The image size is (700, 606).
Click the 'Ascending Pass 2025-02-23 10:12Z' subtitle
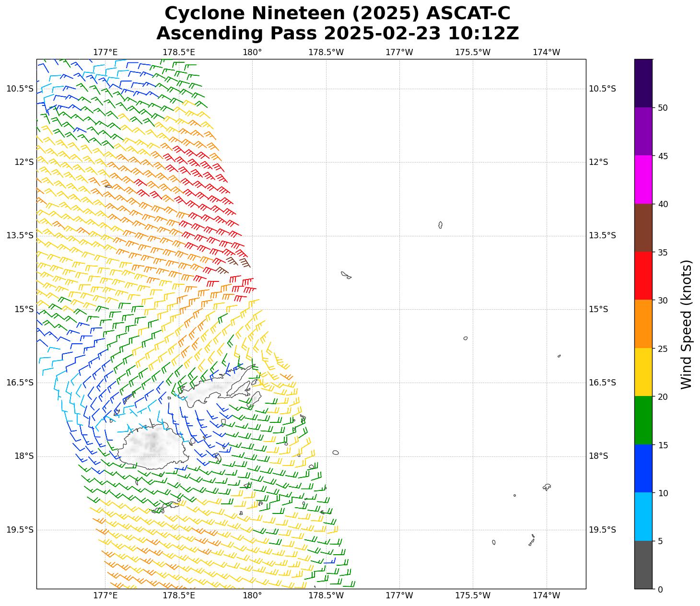pos(337,34)
